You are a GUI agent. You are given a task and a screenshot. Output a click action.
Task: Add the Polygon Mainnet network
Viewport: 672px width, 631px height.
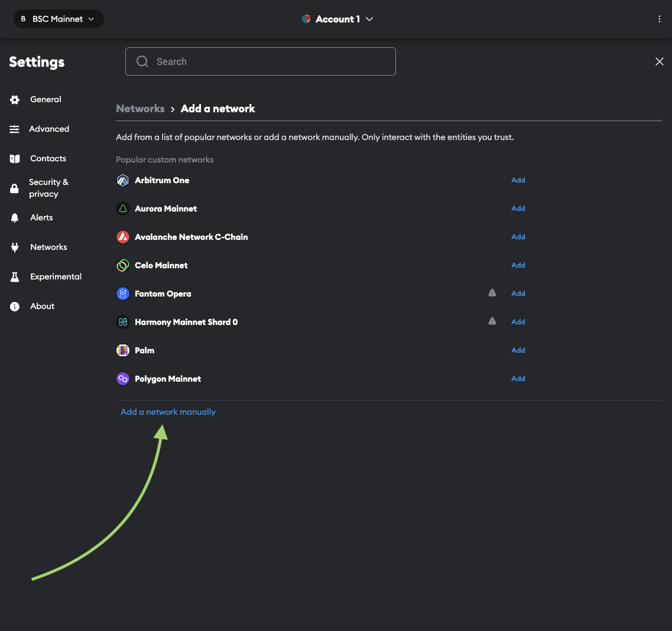coord(518,379)
